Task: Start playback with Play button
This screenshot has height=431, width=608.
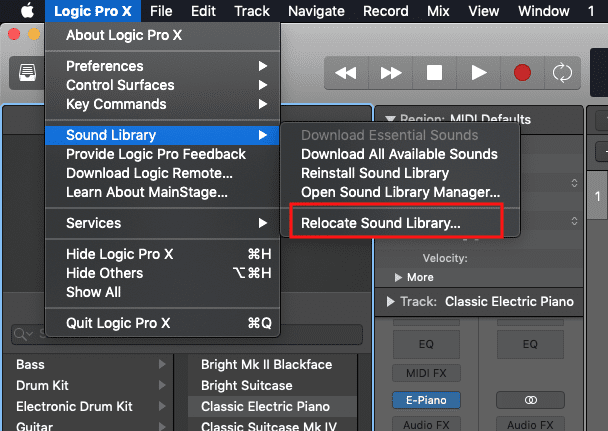Action: [479, 73]
